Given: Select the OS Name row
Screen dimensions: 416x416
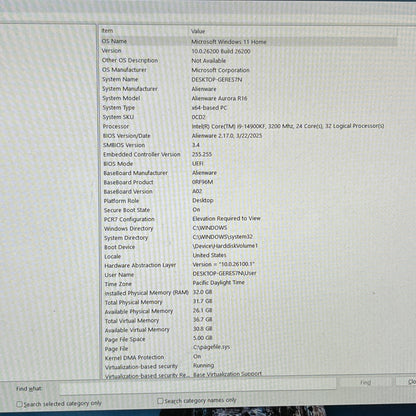Looking at the screenshot, I should pyautogui.click(x=248, y=41).
